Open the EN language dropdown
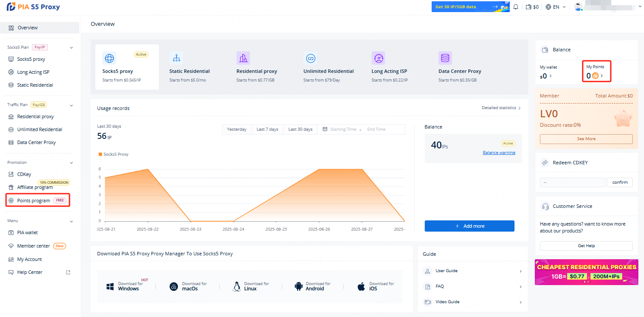The height and width of the screenshot is (317, 644). point(556,7)
